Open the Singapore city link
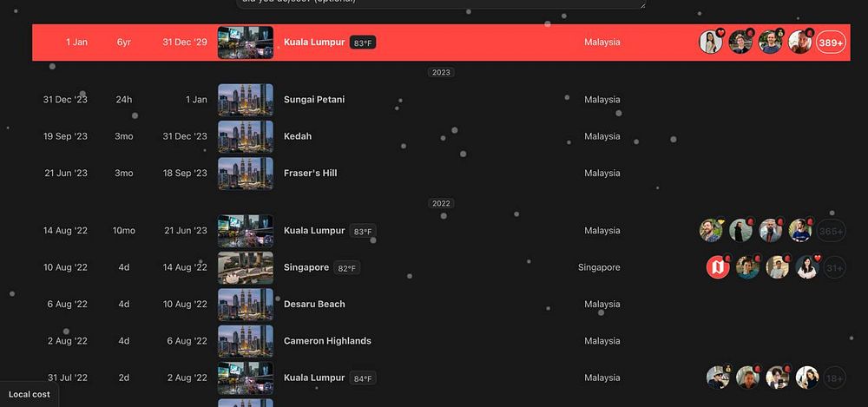 306,267
